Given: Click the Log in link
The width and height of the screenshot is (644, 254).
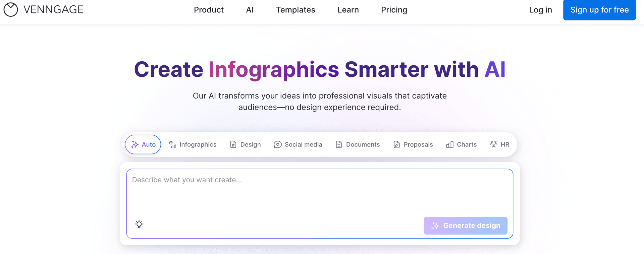Looking at the screenshot, I should (x=541, y=10).
